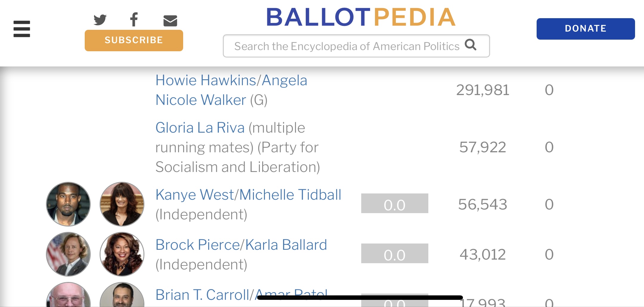Click the Donate button
The image size is (644, 307).
(x=586, y=29)
